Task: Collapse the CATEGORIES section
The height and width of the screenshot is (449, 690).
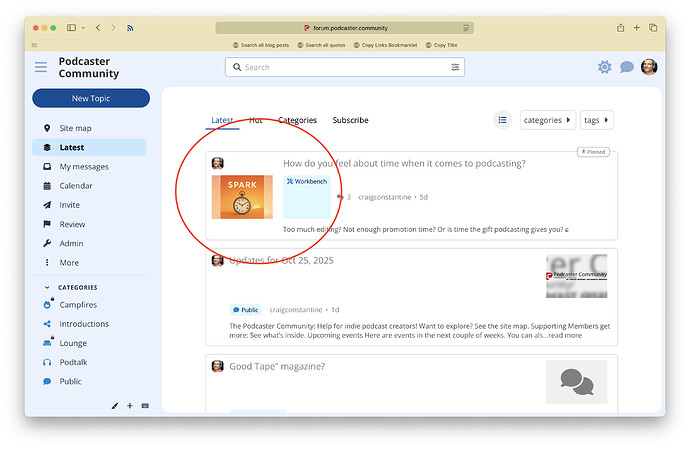Action: (x=47, y=287)
